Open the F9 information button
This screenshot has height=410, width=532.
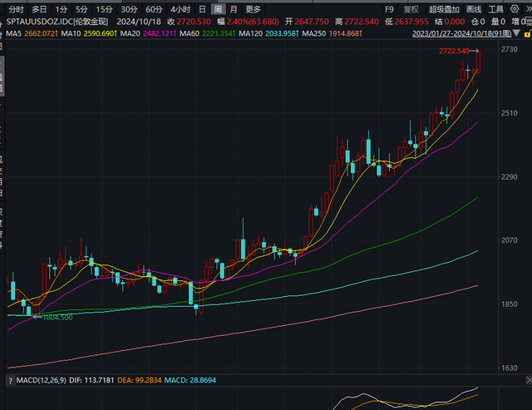click(x=389, y=9)
